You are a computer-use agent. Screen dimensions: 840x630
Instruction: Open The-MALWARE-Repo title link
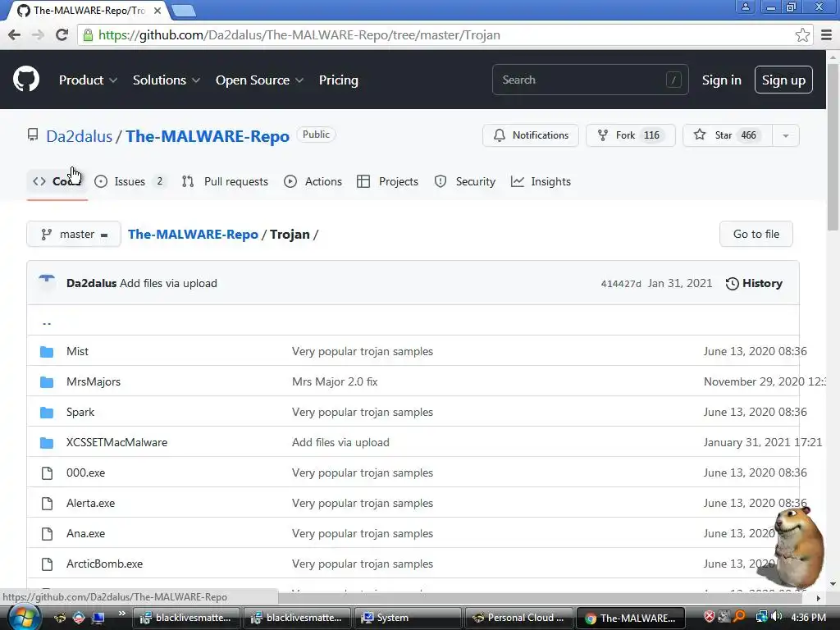point(208,136)
